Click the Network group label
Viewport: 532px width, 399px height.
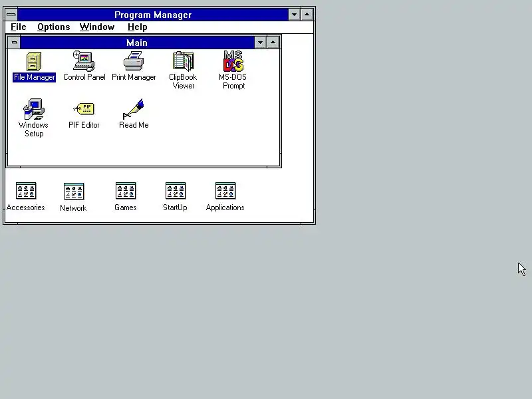[x=73, y=208]
